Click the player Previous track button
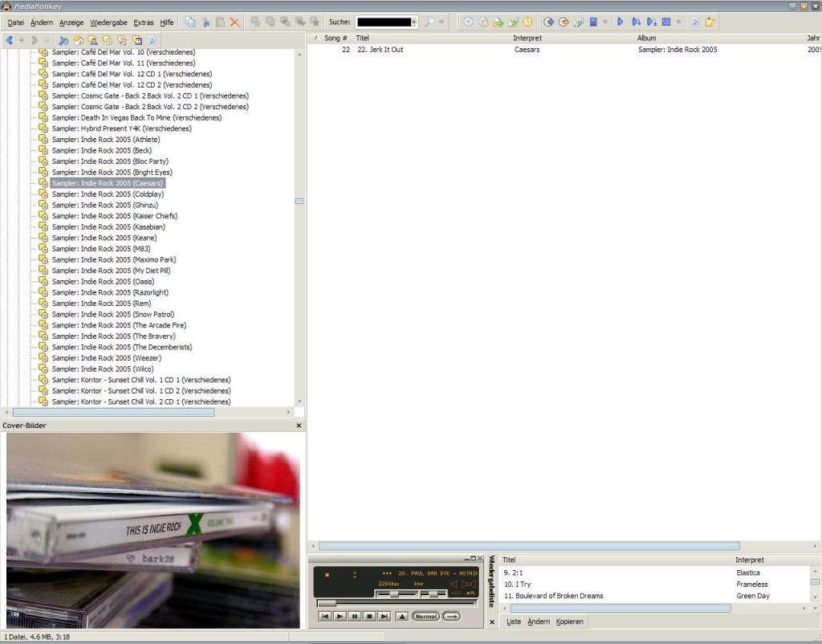Viewport: 822px width, 644px height. (325, 616)
